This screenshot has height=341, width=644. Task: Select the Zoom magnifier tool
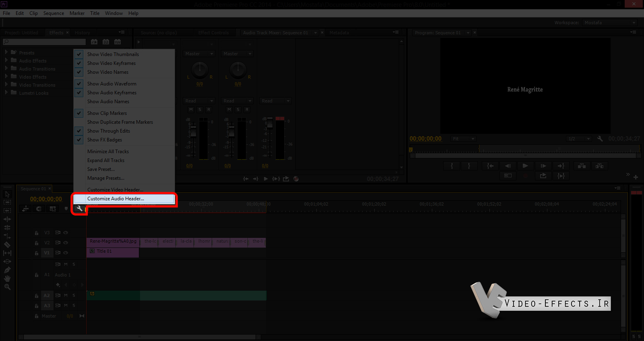point(7,287)
